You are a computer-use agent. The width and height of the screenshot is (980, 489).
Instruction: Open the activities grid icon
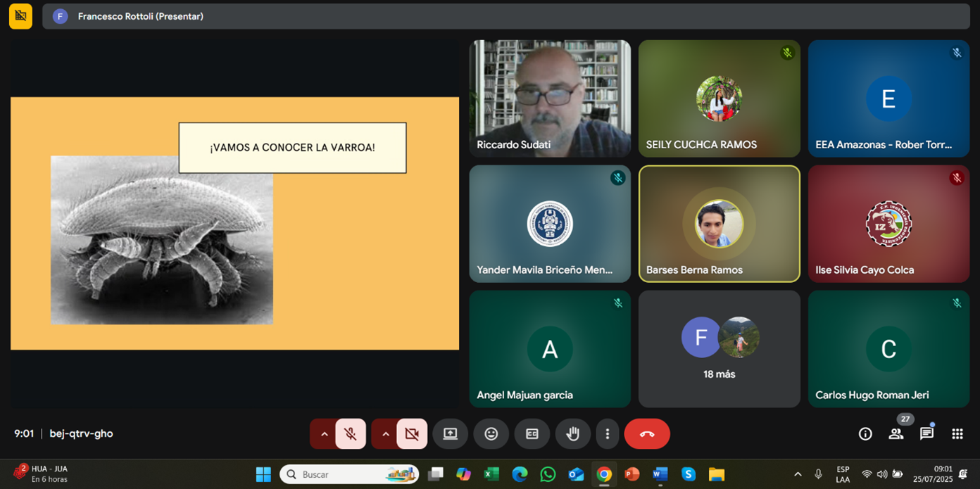tap(957, 434)
